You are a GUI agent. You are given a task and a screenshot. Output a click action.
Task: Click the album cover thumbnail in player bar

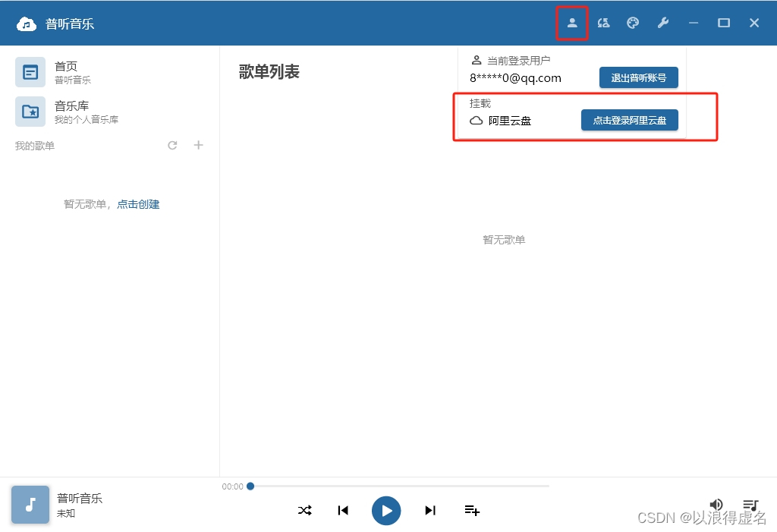pos(30,505)
